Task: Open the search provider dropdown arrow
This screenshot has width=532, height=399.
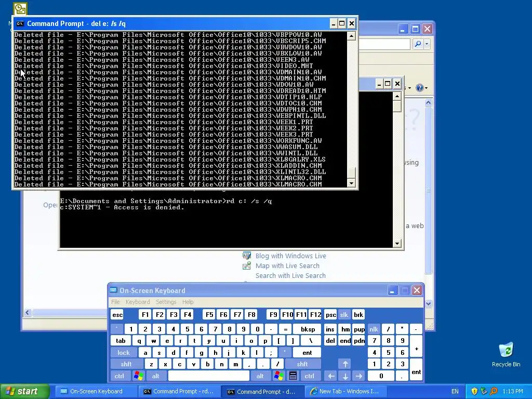Action: [427, 44]
